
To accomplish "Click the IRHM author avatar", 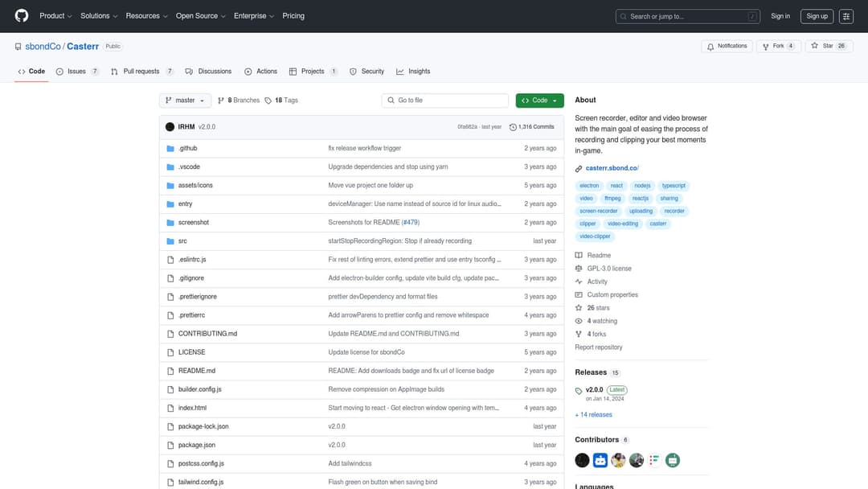I will [170, 127].
